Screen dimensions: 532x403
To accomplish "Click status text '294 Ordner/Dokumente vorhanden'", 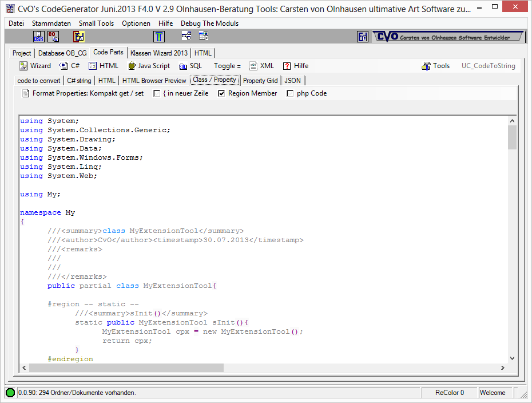I will tap(87, 393).
